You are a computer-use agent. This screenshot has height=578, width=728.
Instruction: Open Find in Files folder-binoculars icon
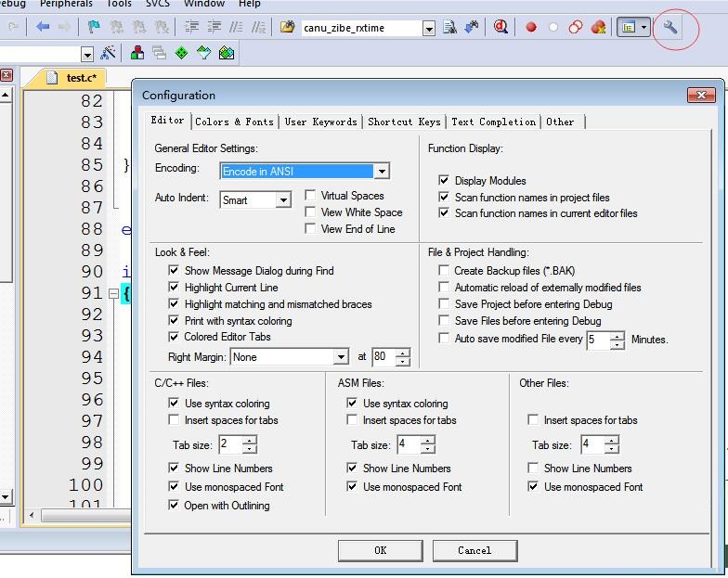tap(288, 28)
